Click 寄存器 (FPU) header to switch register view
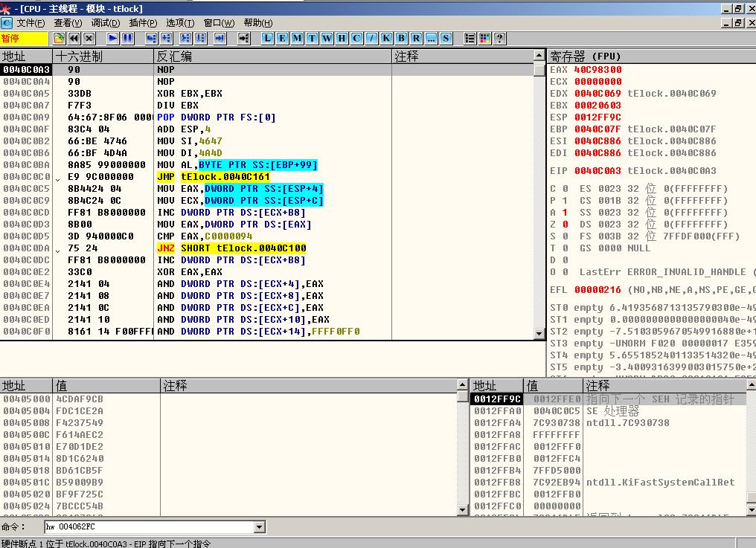This screenshot has width=756, height=548. pyautogui.click(x=585, y=57)
